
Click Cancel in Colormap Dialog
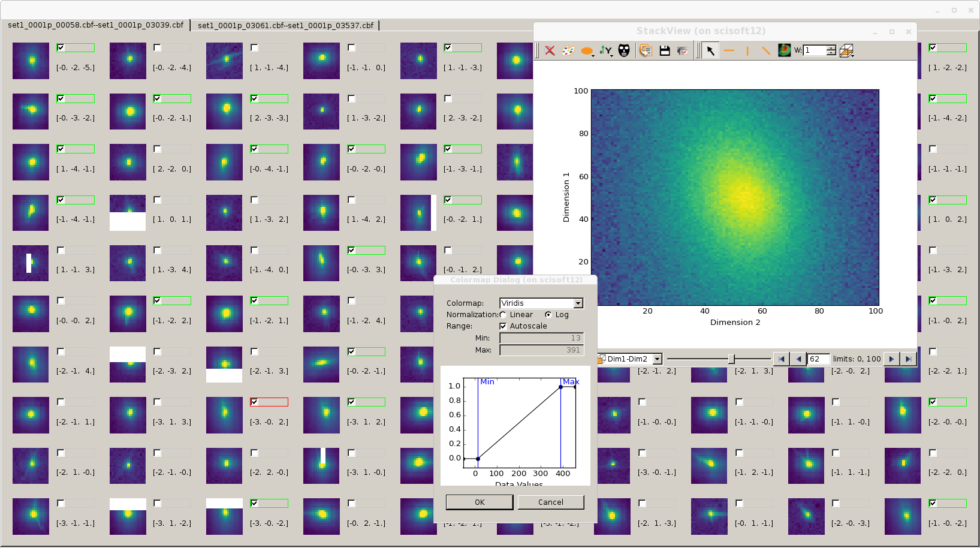550,502
